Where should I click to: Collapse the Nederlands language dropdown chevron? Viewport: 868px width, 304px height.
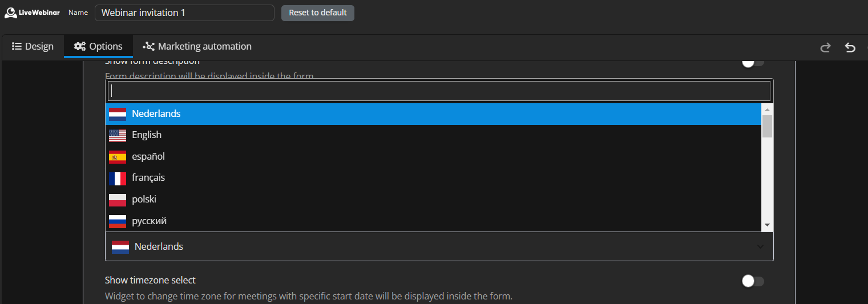coord(760,246)
